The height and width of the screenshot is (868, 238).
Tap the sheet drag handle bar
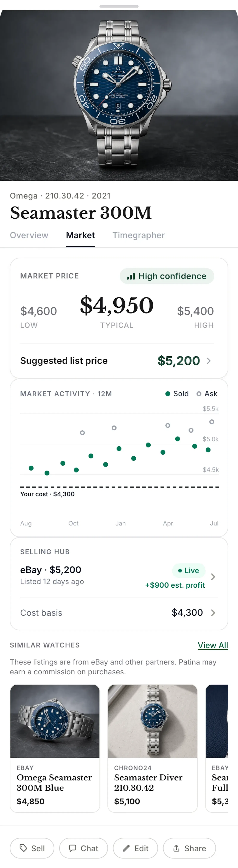click(x=119, y=6)
